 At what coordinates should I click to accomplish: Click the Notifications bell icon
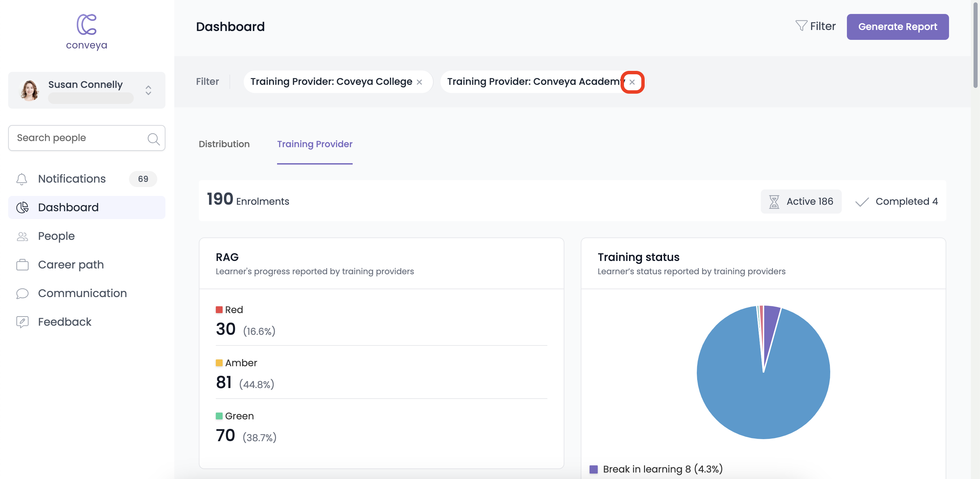(22, 179)
